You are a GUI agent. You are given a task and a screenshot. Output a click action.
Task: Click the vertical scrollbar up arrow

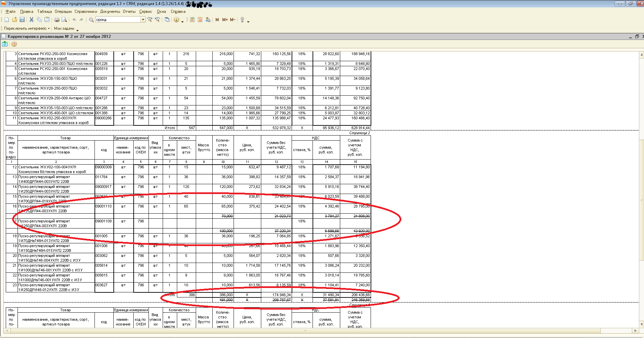click(641, 54)
